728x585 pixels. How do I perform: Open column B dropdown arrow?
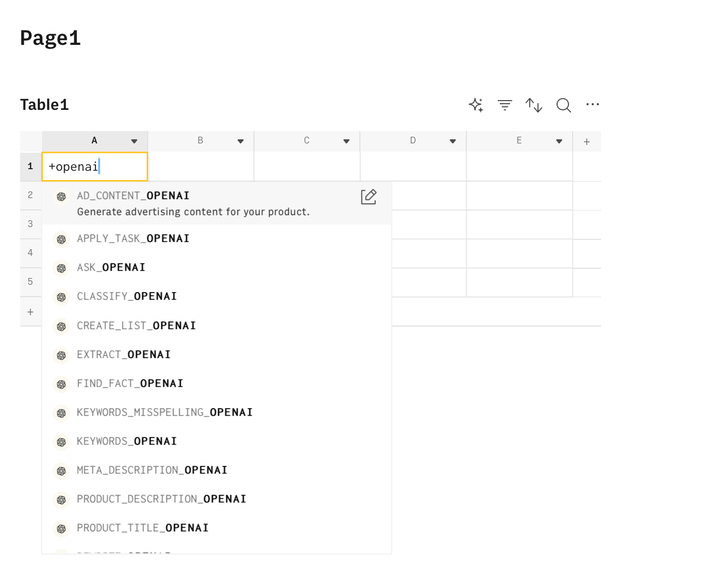tap(241, 141)
